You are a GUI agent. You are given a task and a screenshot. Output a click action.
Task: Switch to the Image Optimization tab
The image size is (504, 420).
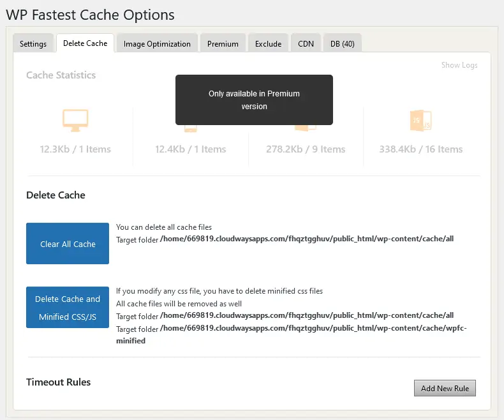click(157, 44)
